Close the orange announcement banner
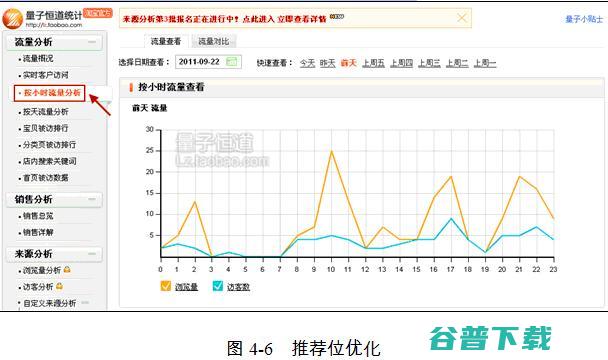Viewport: 608px width, 360px height. point(462,18)
